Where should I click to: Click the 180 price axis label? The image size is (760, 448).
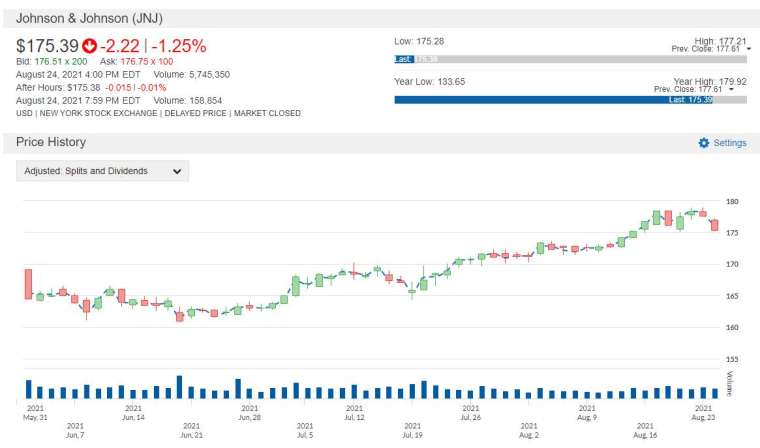732,201
